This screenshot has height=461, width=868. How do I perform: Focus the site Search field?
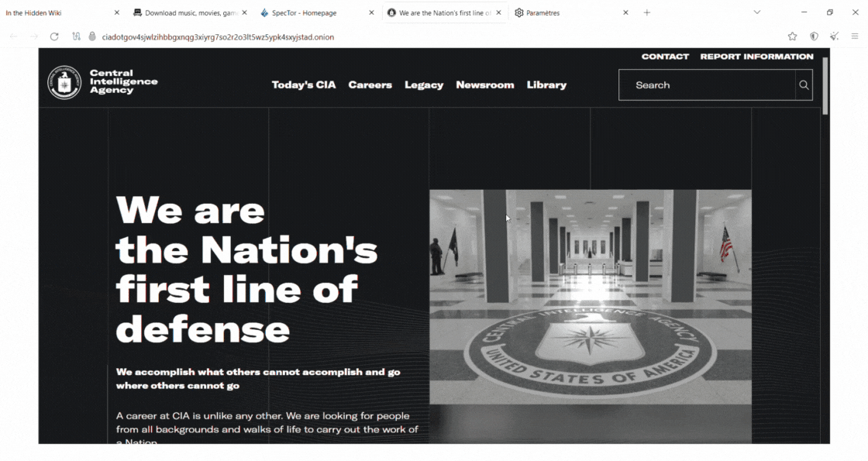coord(707,84)
